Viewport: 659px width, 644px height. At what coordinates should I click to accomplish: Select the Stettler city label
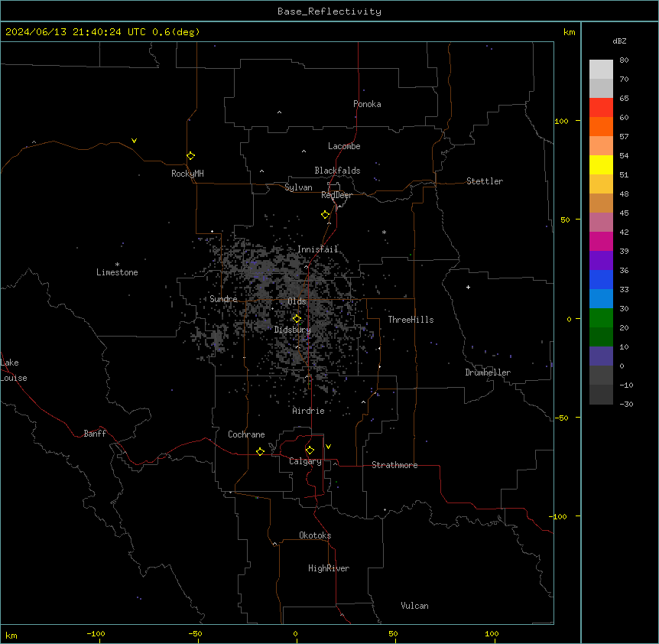[485, 181]
